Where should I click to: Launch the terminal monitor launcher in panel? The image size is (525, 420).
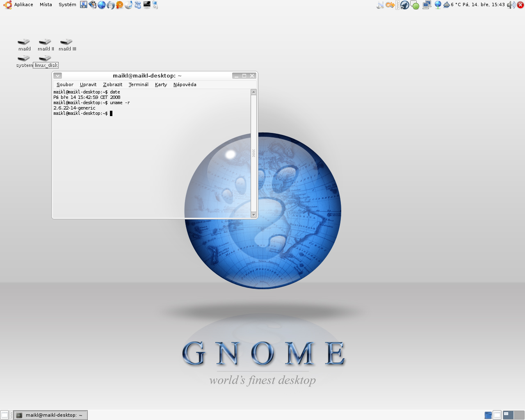[147, 5]
